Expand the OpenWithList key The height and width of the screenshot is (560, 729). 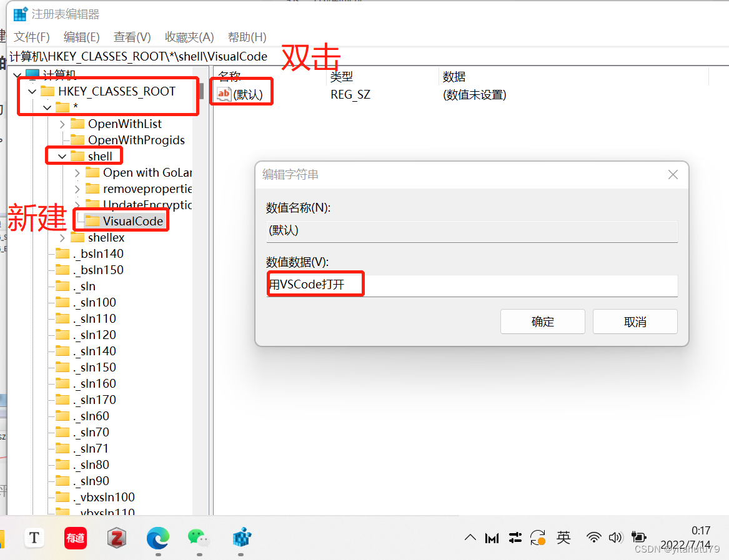[x=62, y=124]
